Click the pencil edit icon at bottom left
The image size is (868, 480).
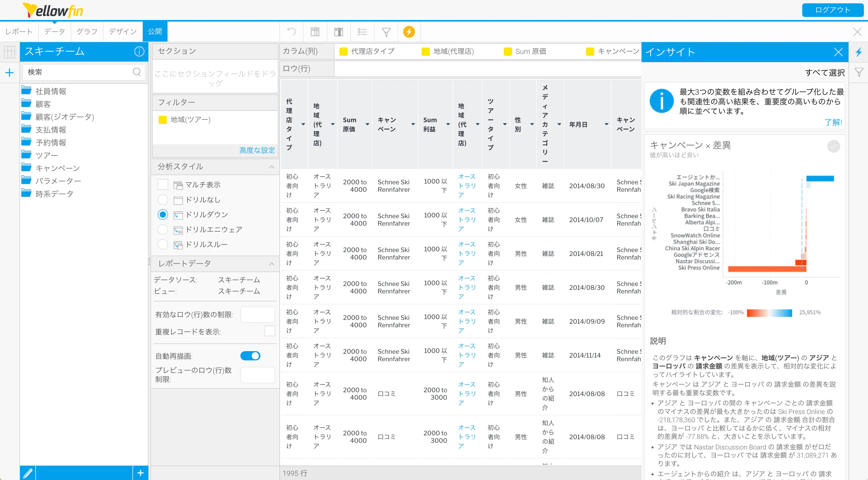coord(28,473)
